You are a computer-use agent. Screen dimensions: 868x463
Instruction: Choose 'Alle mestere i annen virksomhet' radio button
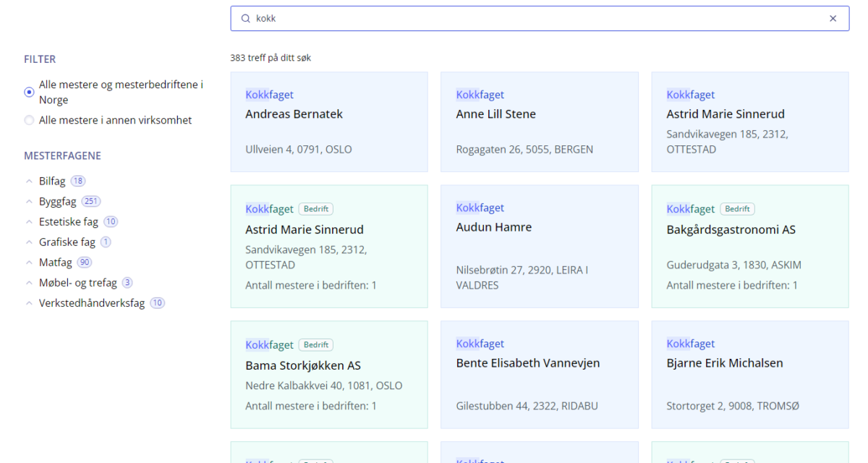(x=29, y=120)
